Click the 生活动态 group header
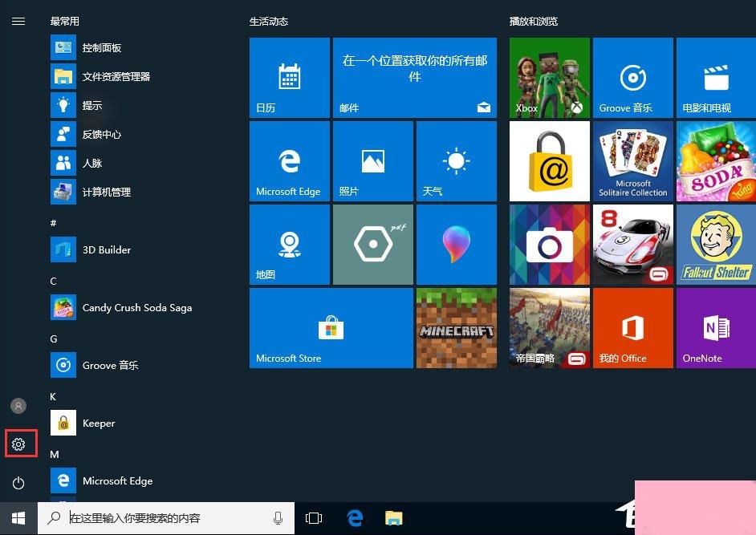Viewport: 756px width, 535px height. tap(269, 21)
